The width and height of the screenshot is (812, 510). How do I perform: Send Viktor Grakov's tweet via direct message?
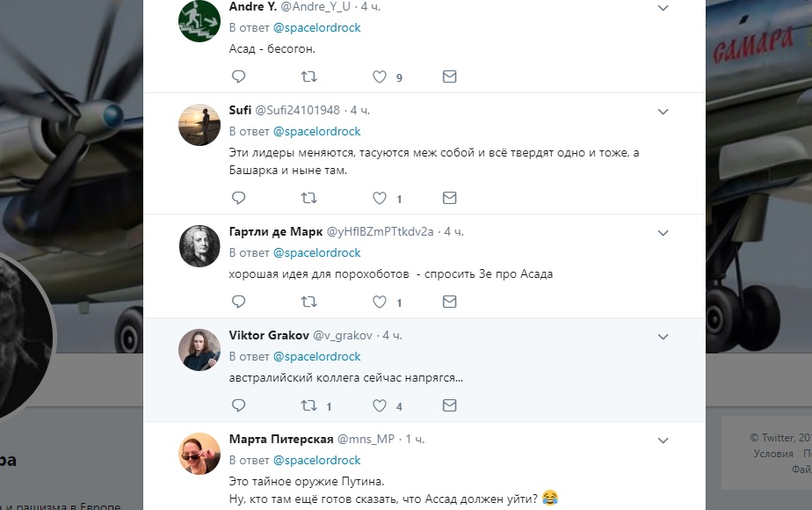click(449, 405)
